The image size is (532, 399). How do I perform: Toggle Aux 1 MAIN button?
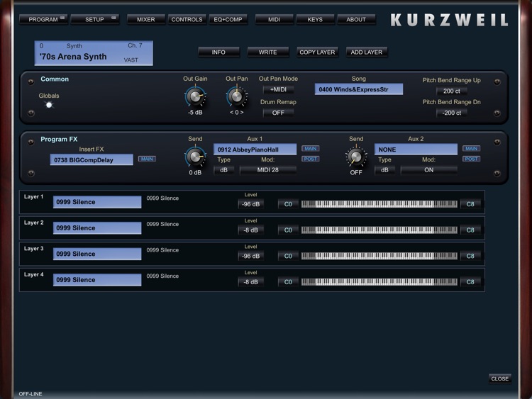pos(310,149)
